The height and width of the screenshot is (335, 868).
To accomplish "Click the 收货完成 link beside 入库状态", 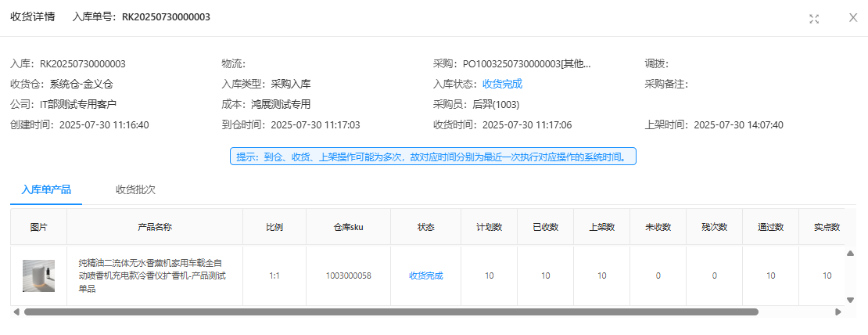I will [502, 85].
